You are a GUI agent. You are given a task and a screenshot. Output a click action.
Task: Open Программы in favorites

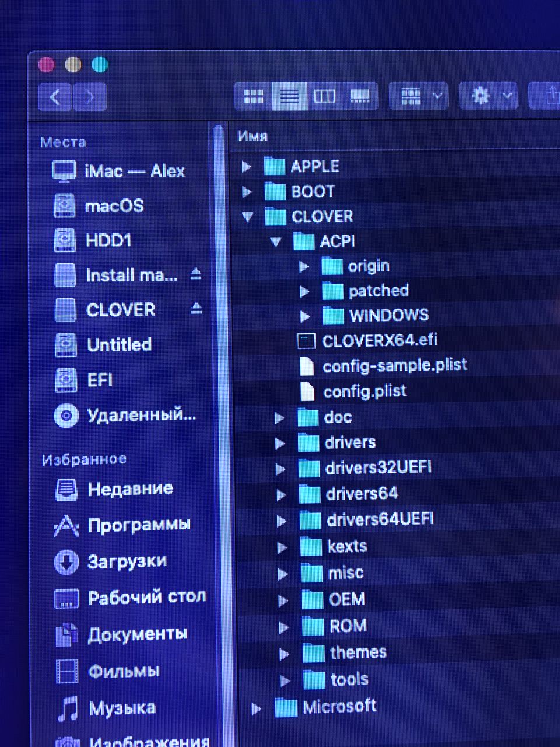(123, 525)
